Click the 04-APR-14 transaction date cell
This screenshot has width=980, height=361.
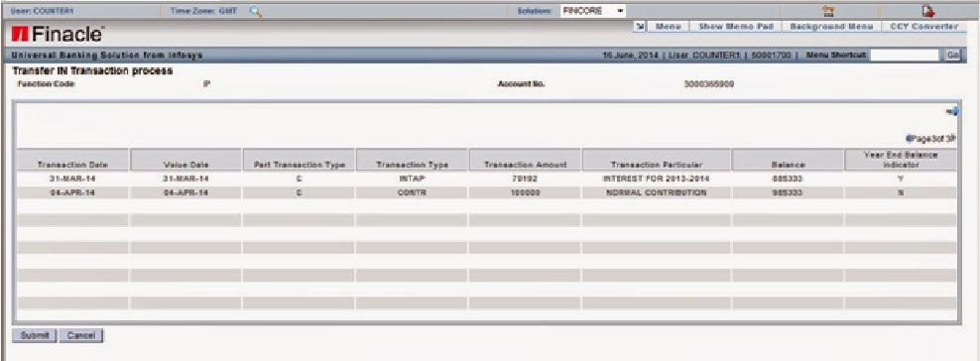(x=73, y=193)
